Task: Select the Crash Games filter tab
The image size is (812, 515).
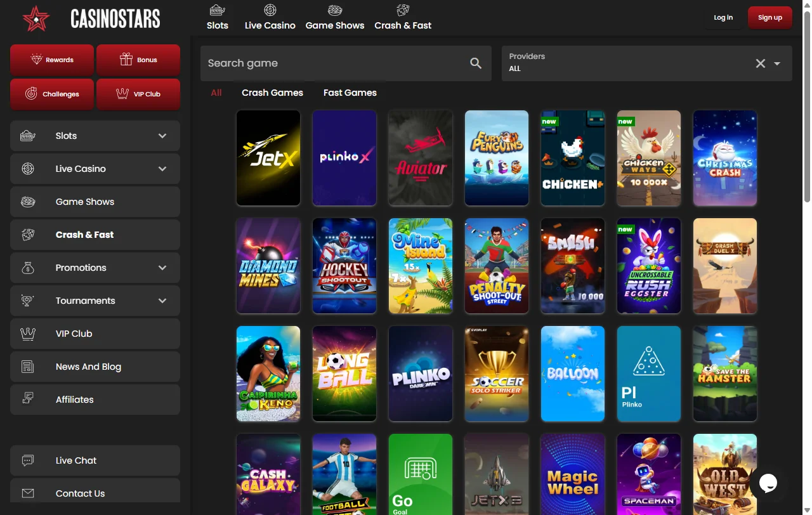Action: tap(272, 93)
